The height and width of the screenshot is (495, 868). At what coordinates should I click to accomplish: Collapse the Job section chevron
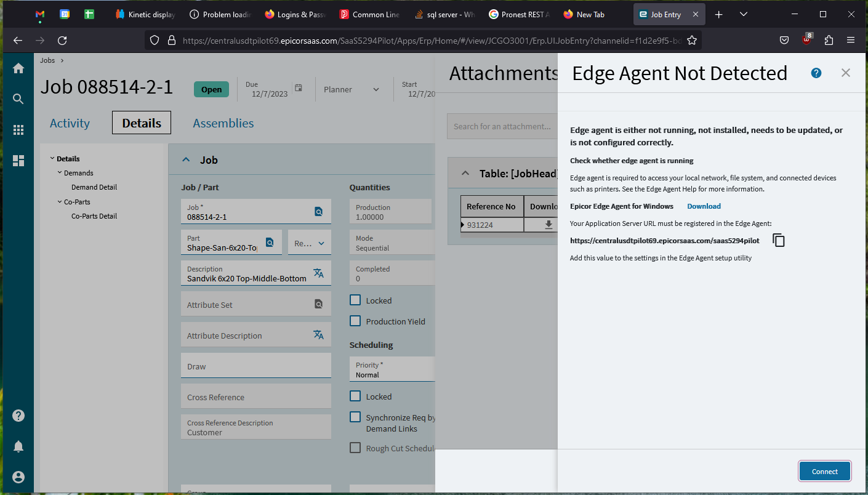point(186,160)
